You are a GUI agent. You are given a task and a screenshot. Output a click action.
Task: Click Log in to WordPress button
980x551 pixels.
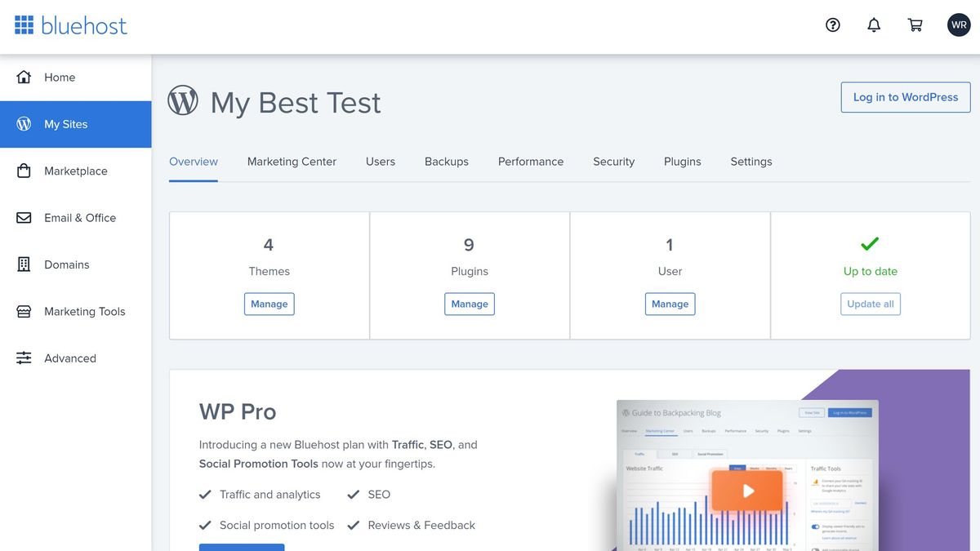tap(906, 97)
